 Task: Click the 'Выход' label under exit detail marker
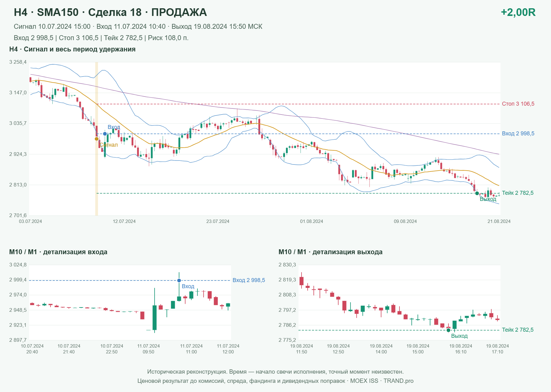[x=459, y=336]
